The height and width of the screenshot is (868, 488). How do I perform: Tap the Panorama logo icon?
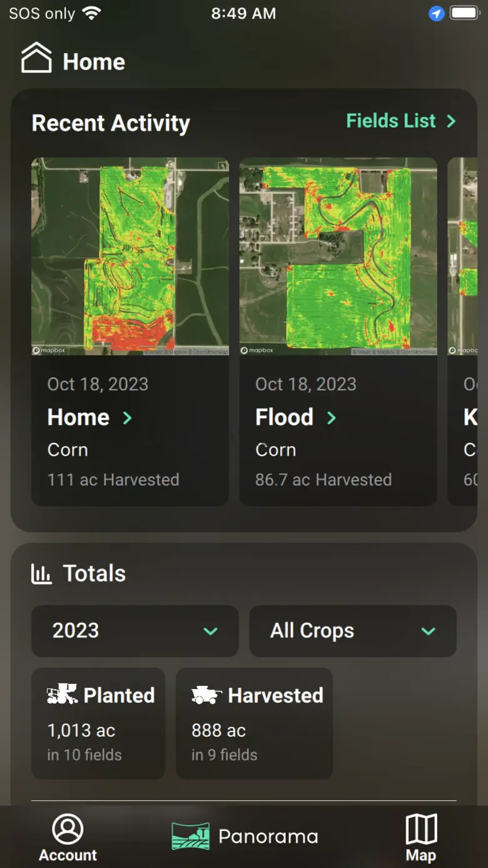[191, 836]
